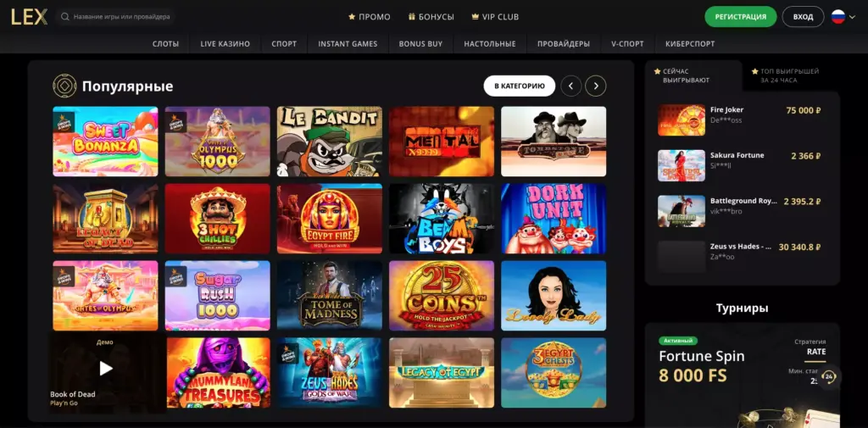Switch to ТОП ВЫИГРЫШЕЙ ЗА 24 ЧАСА tab

tap(785, 75)
